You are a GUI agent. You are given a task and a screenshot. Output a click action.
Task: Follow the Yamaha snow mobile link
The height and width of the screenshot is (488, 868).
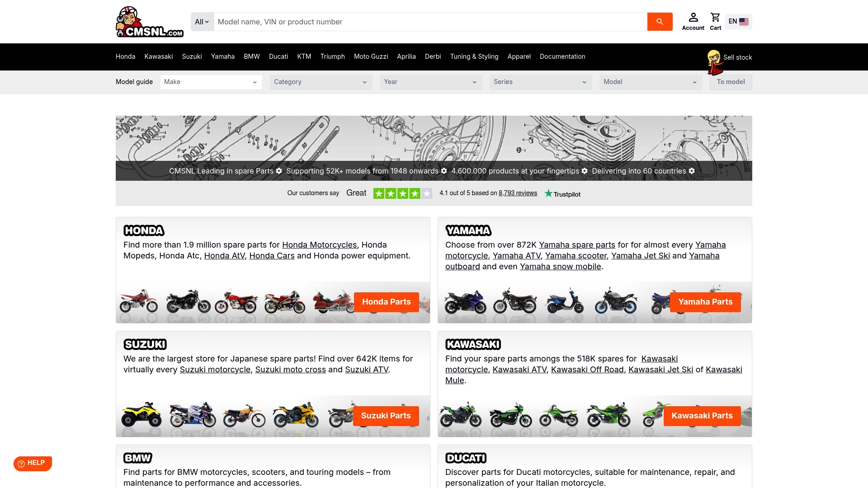[561, 267]
